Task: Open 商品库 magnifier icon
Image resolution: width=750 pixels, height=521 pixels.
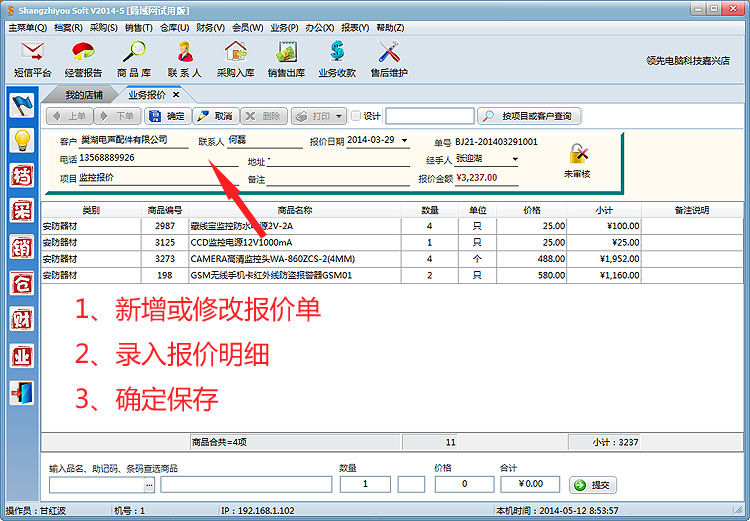Action: click(134, 58)
